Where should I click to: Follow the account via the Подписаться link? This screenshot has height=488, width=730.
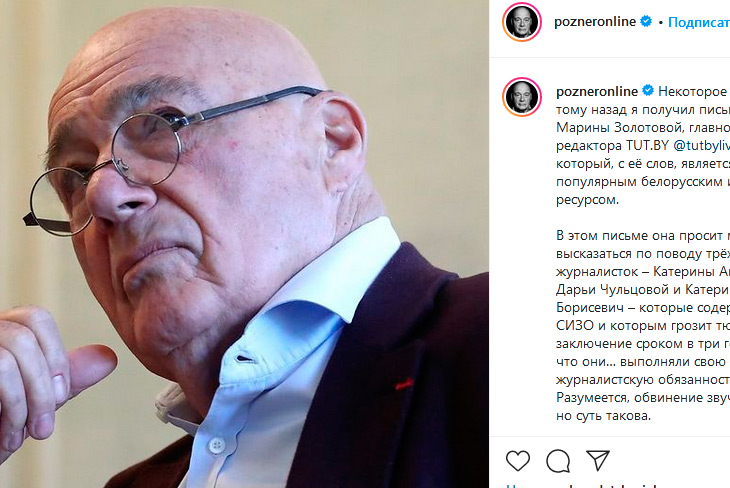[x=699, y=22]
